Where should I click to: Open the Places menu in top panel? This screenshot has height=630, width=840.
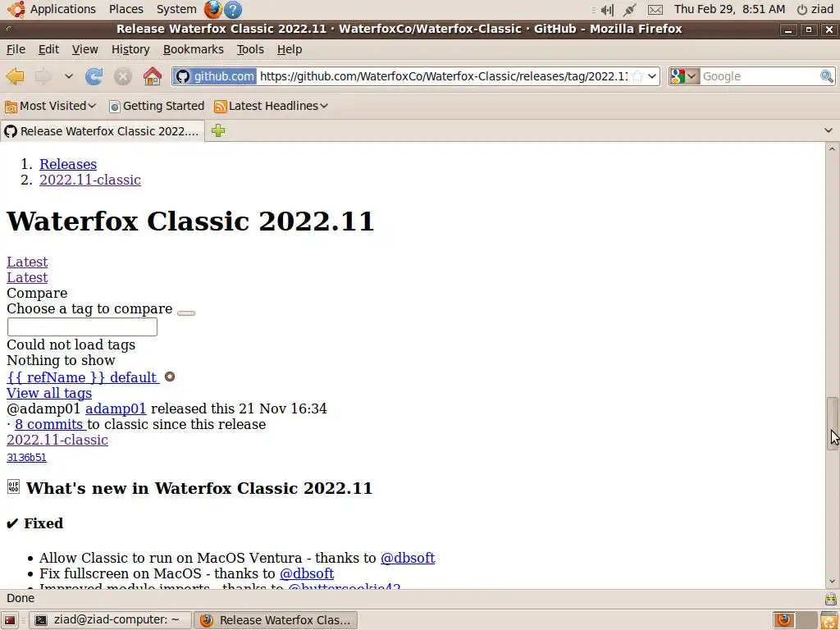point(126,9)
